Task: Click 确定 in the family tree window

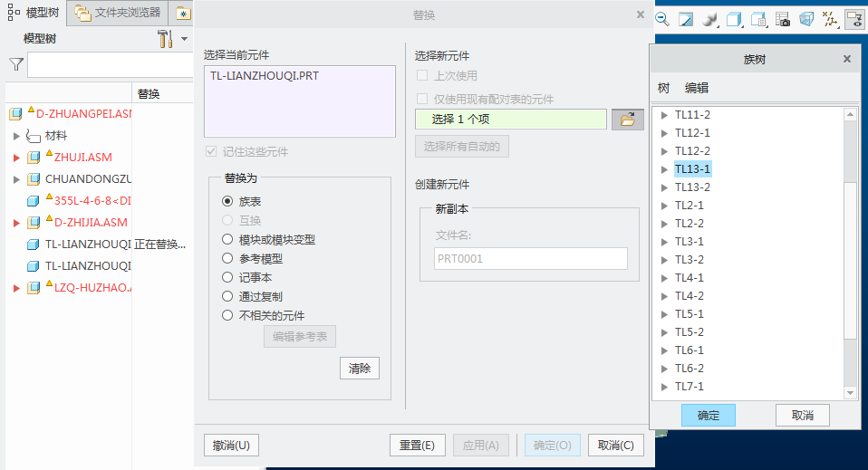Action: [x=708, y=415]
